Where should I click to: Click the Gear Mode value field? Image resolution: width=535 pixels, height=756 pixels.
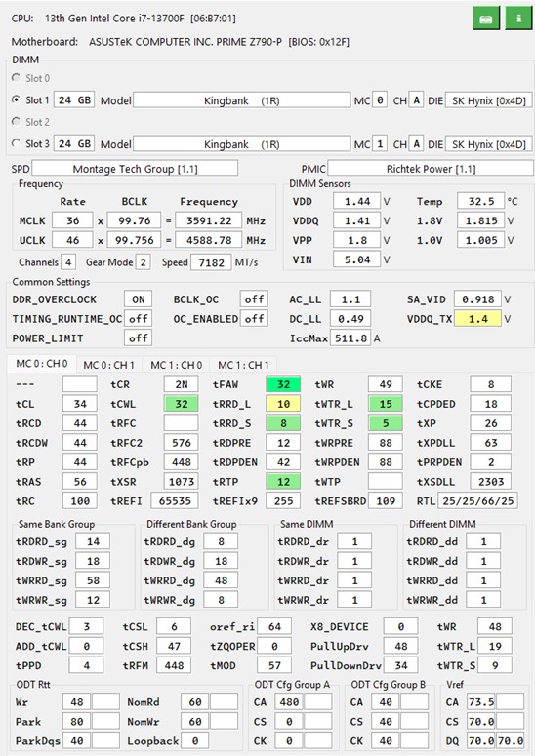(x=143, y=262)
